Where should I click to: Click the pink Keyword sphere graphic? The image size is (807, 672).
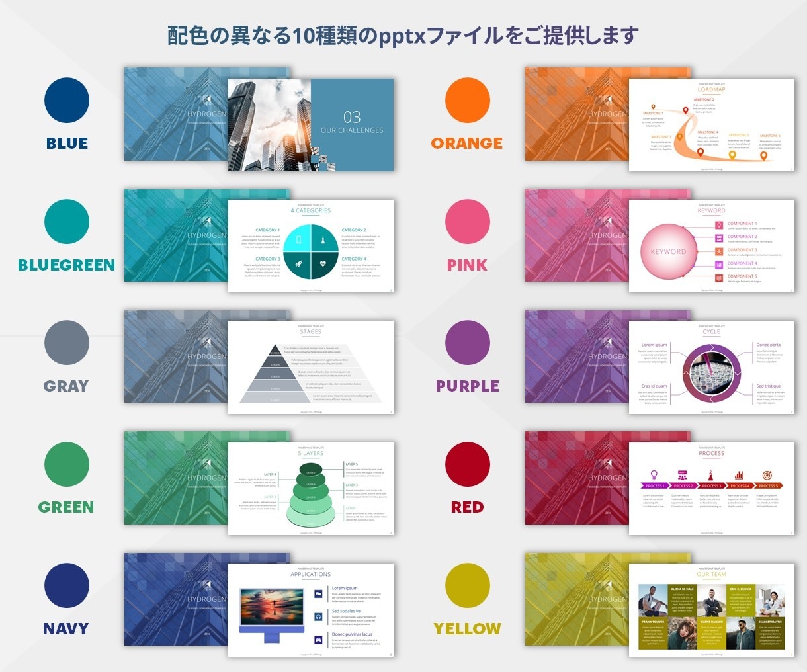tap(668, 251)
